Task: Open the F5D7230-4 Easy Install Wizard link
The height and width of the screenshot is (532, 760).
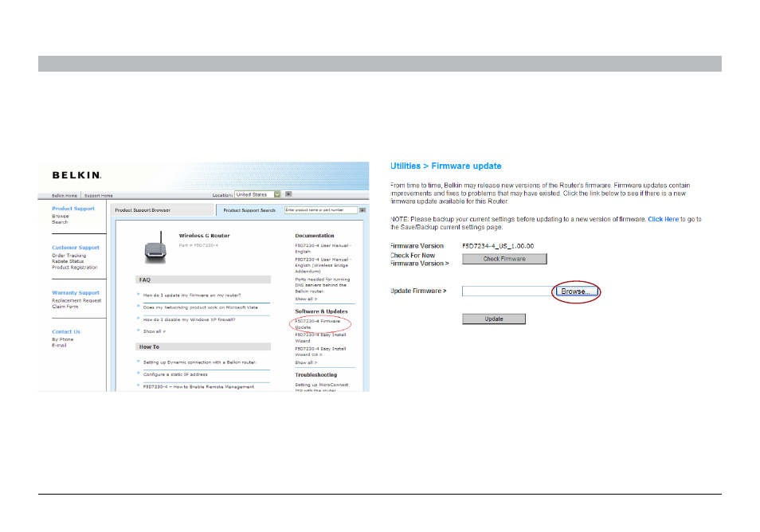Action: 320,338
